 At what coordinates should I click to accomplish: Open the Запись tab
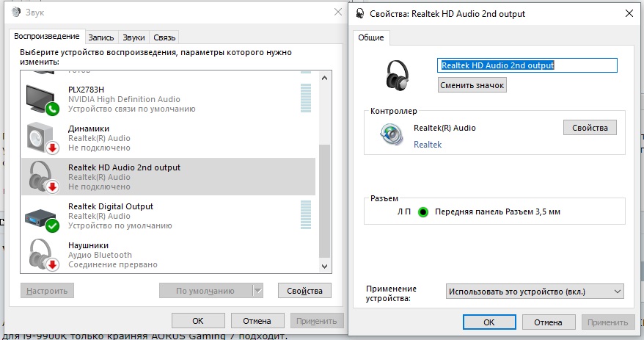[101, 37]
